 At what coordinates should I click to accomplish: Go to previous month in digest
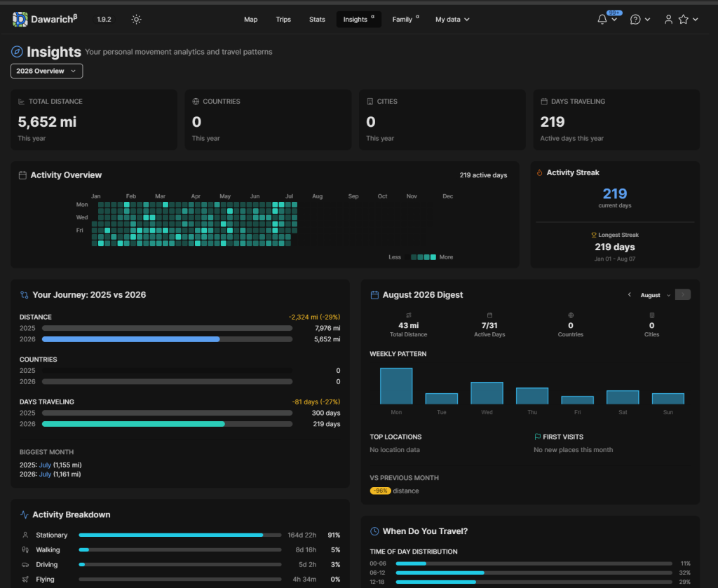[629, 294]
